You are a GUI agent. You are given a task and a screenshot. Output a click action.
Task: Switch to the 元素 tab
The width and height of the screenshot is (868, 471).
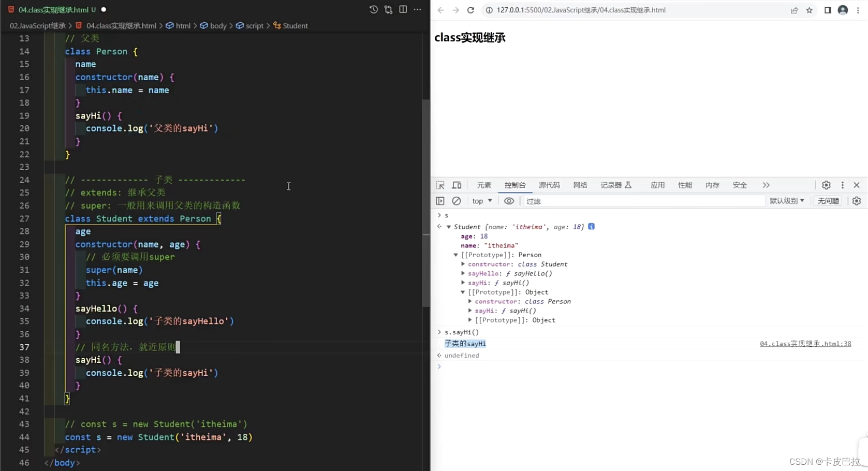[484, 185]
